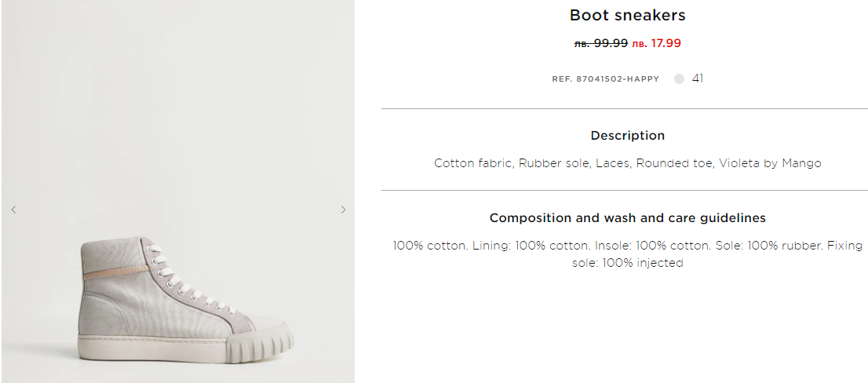
Task: Click the 100% cotton composition line
Action: [429, 246]
